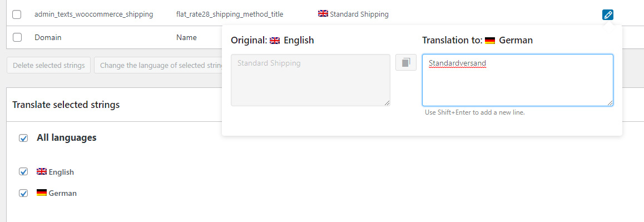Click the blue pencil edit translation icon
The image size is (644, 222).
(608, 15)
